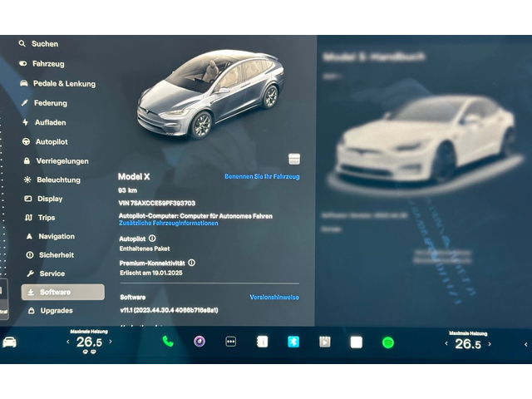The image size is (532, 399).
Task: Click the car icon beside Pedale & Lenkung
Action: point(24,83)
